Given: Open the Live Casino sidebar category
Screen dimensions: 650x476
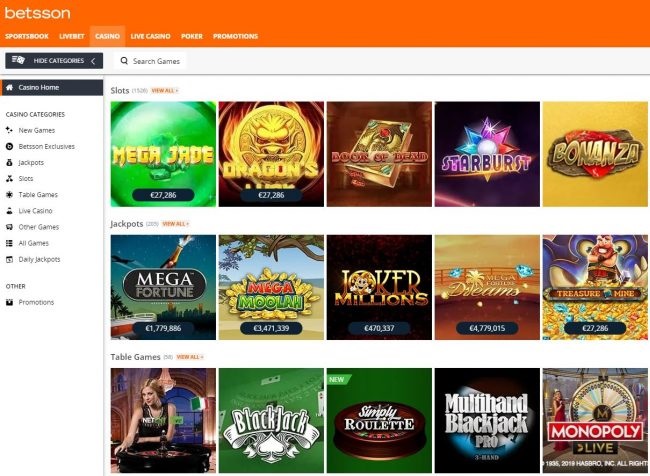Looking at the screenshot, I should click(35, 211).
